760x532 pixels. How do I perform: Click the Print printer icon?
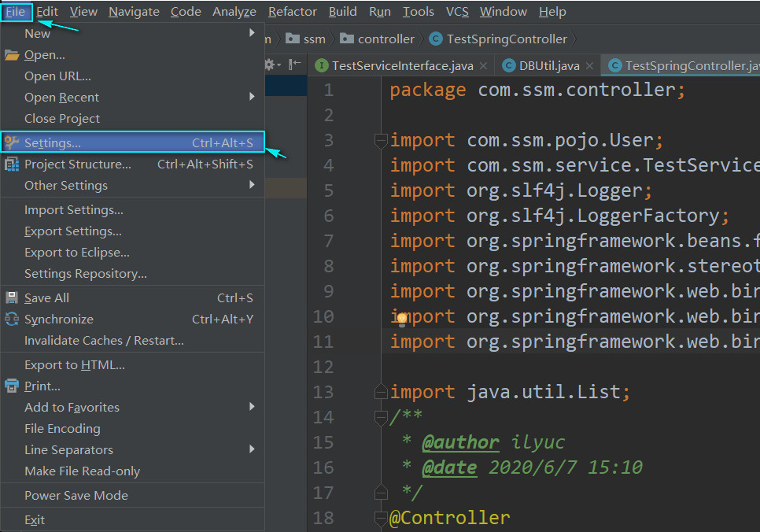[12, 386]
